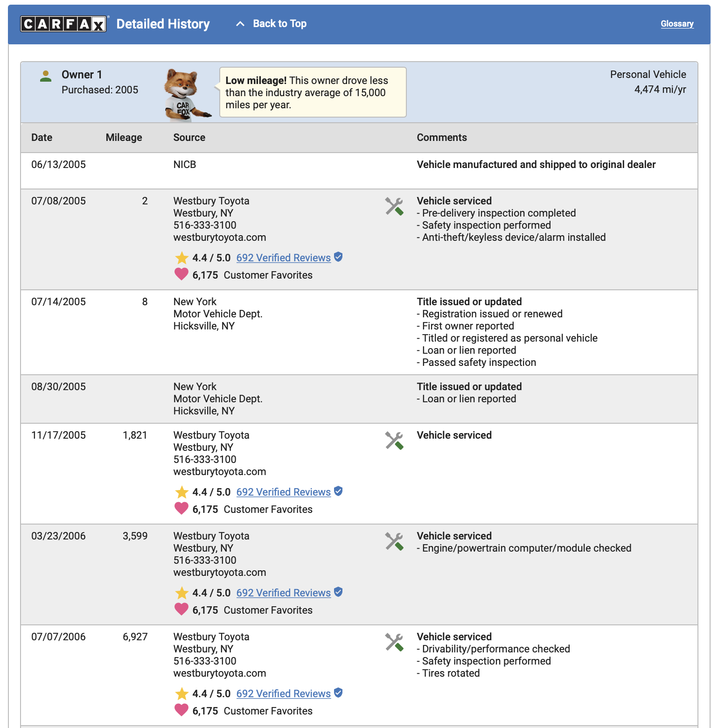Viewport: 711px width, 728px height.
Task: Click the 1,821 mileage value
Action: coord(135,435)
